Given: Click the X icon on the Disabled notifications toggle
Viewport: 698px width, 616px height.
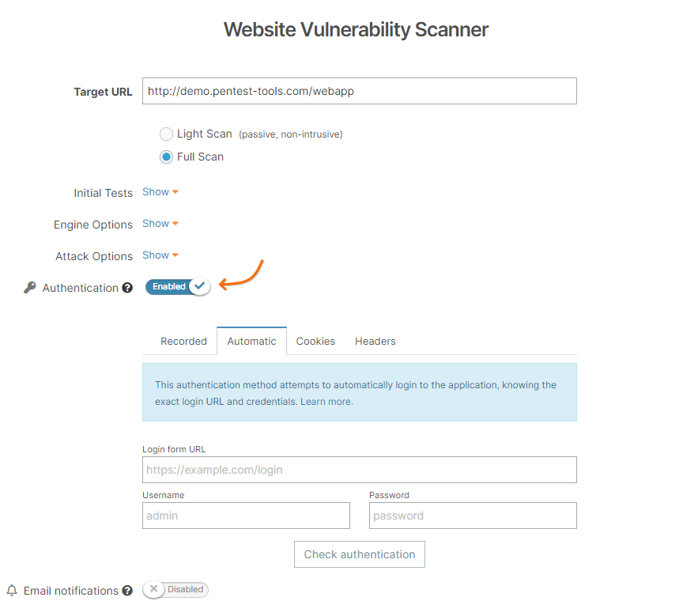Looking at the screenshot, I should click(153, 589).
